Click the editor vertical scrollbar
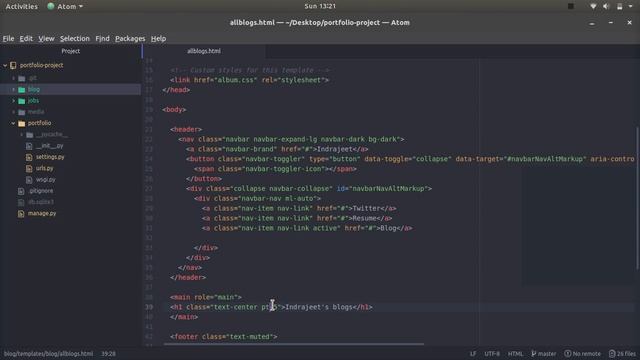640x360 pixels. 637,198
